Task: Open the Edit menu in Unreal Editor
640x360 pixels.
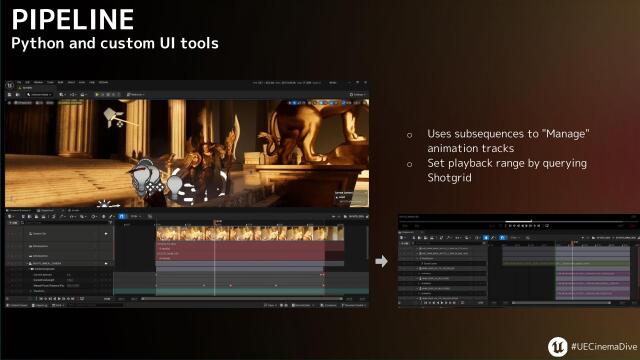Action: tap(28, 82)
